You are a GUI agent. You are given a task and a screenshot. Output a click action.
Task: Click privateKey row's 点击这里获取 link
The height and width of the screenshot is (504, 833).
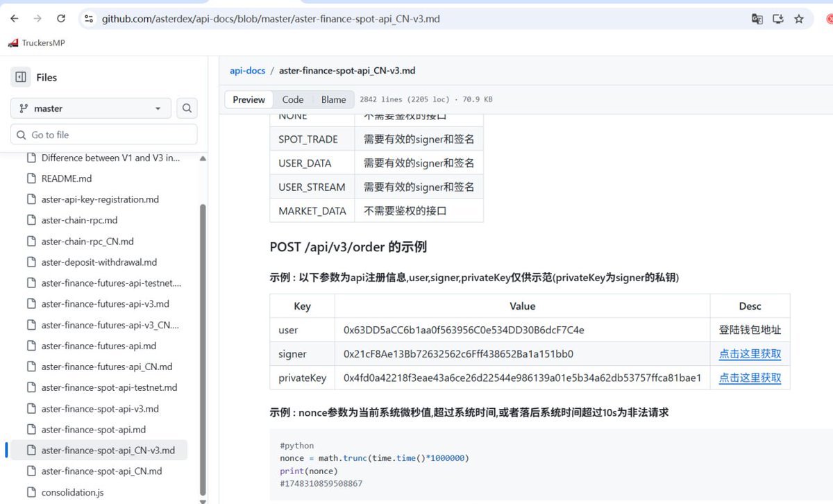coord(750,378)
